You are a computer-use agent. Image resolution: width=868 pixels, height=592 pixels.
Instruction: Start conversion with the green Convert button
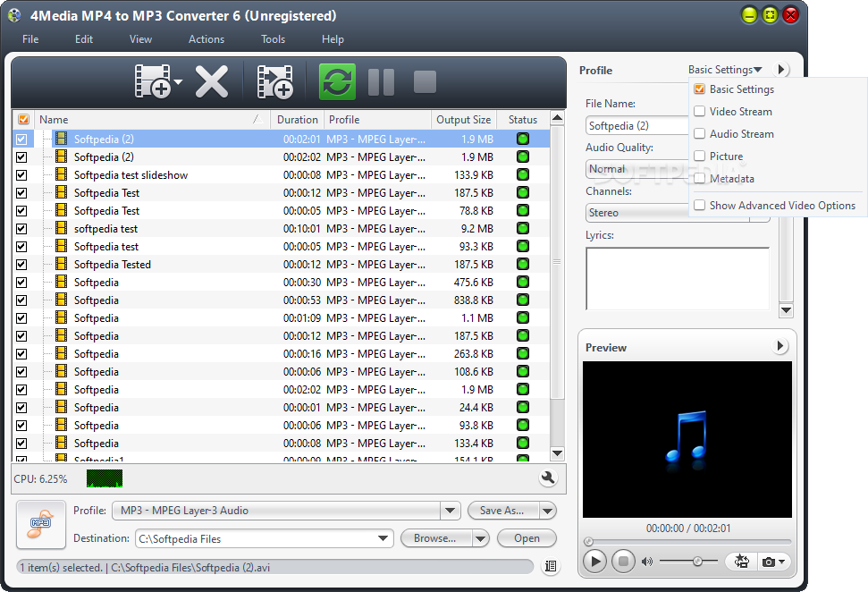[337, 81]
